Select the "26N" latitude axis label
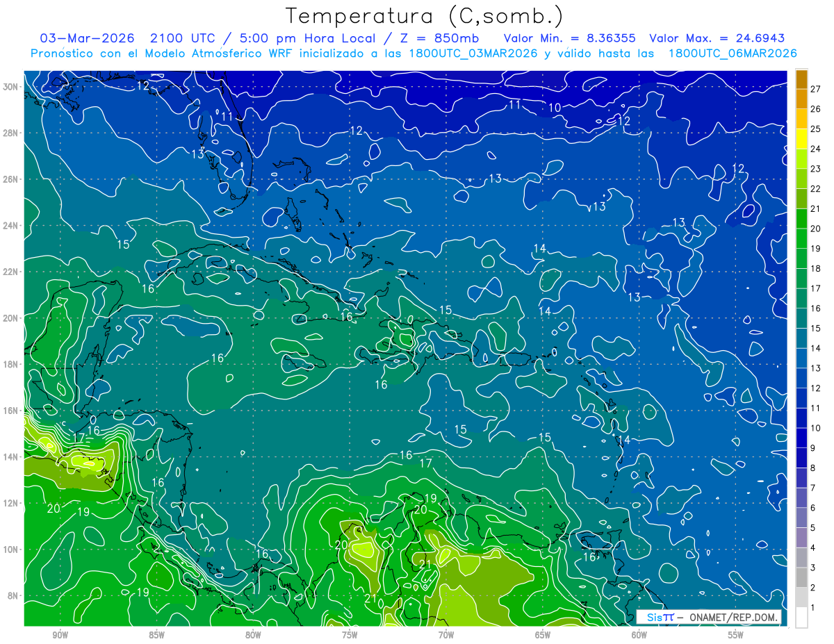The height and width of the screenshot is (644, 834). pyautogui.click(x=11, y=179)
